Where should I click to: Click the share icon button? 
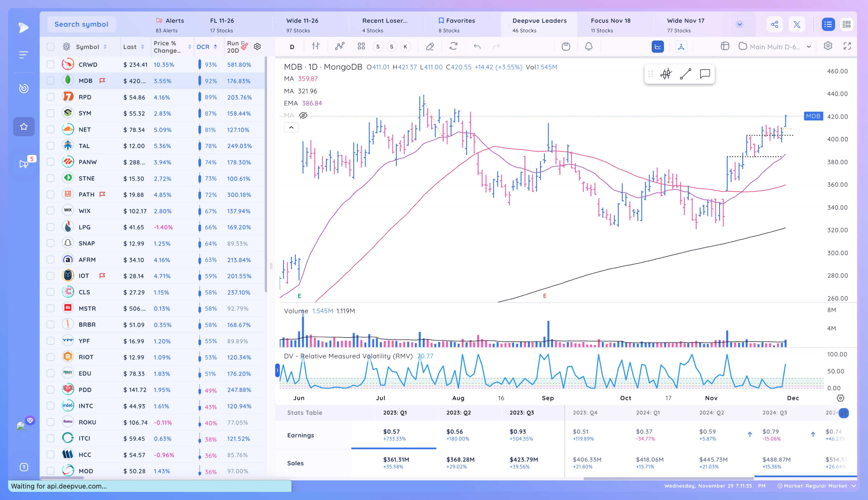tap(774, 24)
